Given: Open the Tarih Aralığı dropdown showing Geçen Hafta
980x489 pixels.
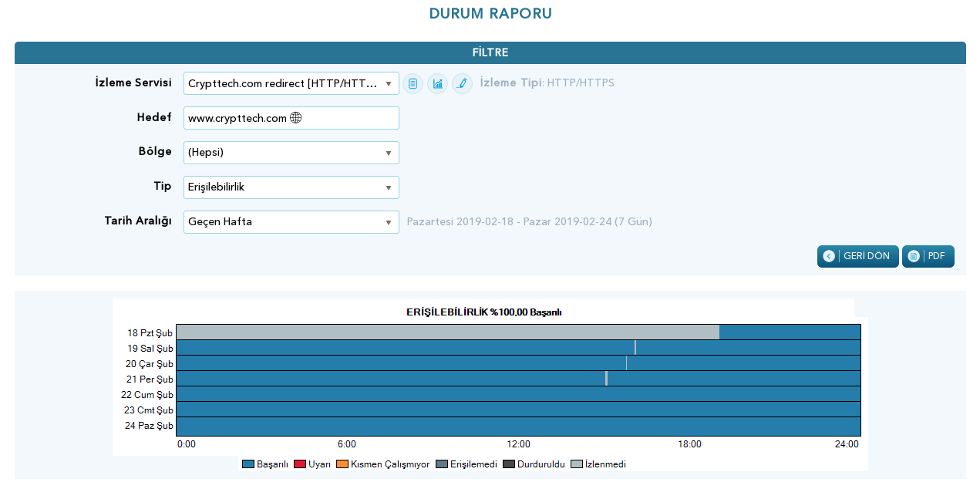Looking at the screenshot, I should click(291, 222).
